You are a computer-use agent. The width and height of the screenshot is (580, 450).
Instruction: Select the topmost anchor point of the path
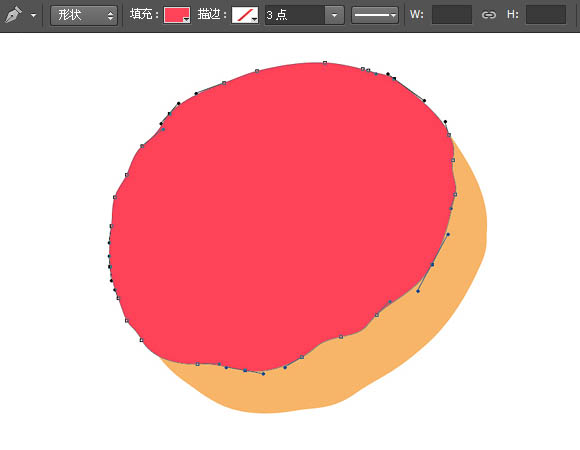(x=325, y=62)
